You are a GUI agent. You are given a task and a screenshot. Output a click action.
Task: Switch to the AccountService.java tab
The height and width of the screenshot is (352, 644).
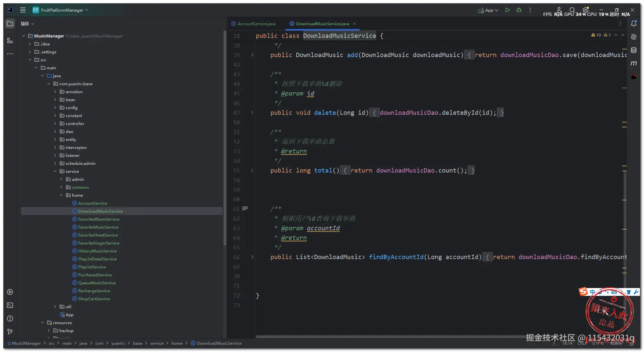click(253, 24)
